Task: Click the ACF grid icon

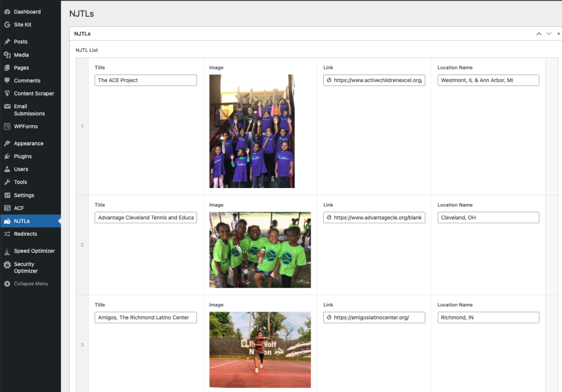Action: point(7,208)
